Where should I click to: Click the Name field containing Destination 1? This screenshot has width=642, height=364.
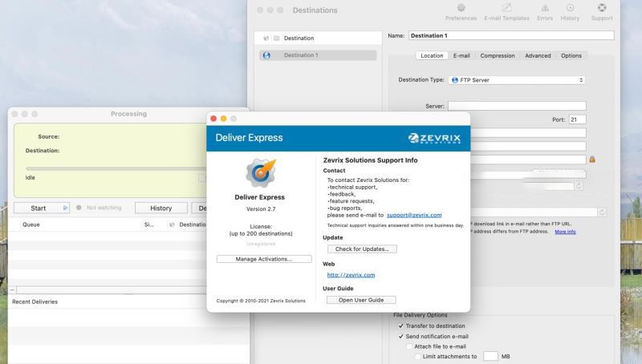pyautogui.click(x=511, y=35)
